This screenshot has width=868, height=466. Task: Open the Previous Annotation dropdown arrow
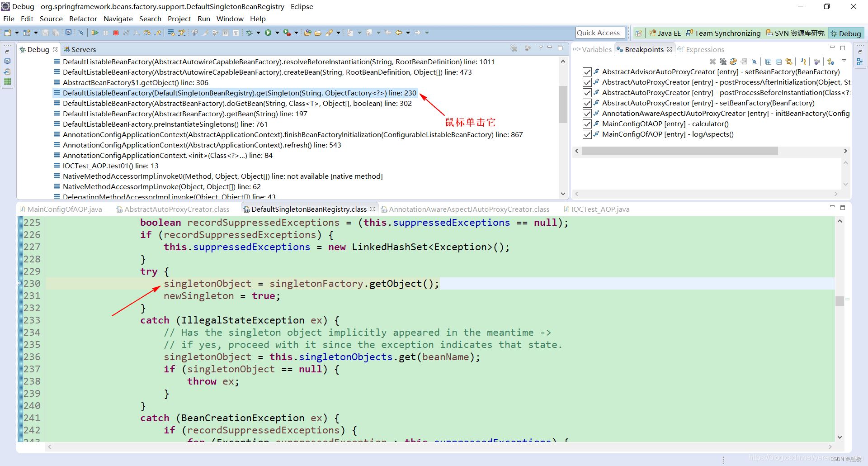[378, 33]
